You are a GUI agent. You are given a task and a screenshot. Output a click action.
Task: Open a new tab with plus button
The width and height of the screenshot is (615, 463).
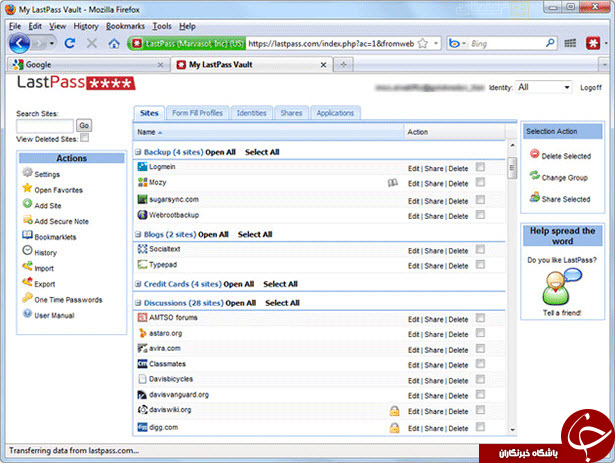344,65
